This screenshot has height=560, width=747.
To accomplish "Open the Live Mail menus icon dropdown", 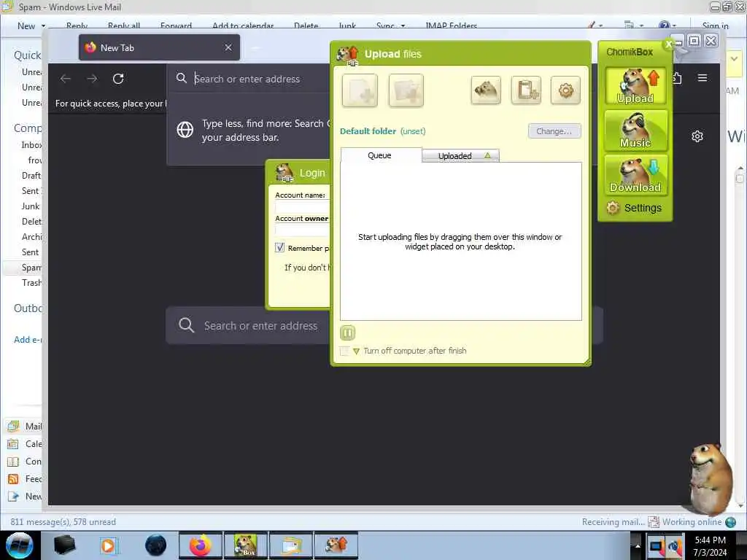I will (633, 26).
